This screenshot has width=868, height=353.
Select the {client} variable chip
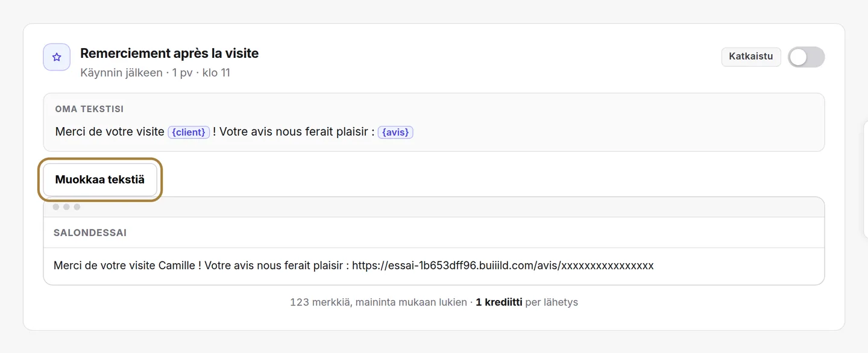(189, 132)
